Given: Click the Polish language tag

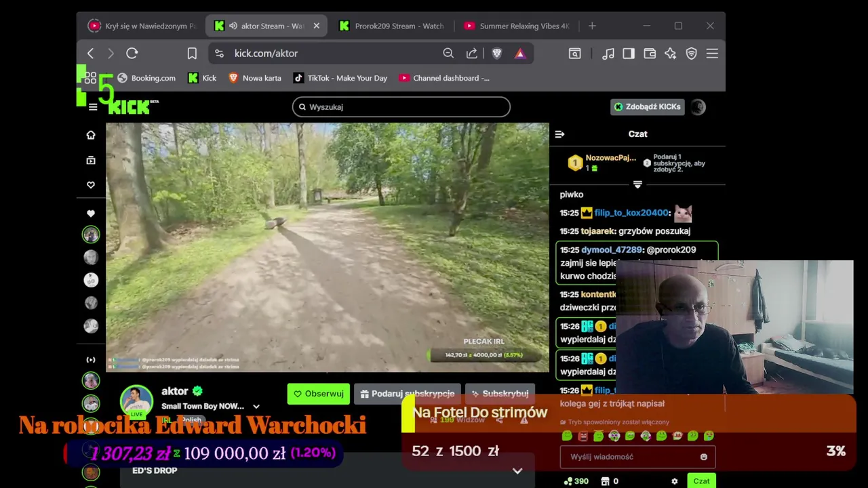Looking at the screenshot, I should coord(191,420).
